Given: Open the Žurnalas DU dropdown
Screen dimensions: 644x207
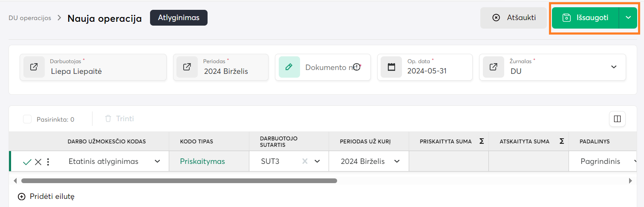Looking at the screenshot, I should pyautogui.click(x=614, y=67).
